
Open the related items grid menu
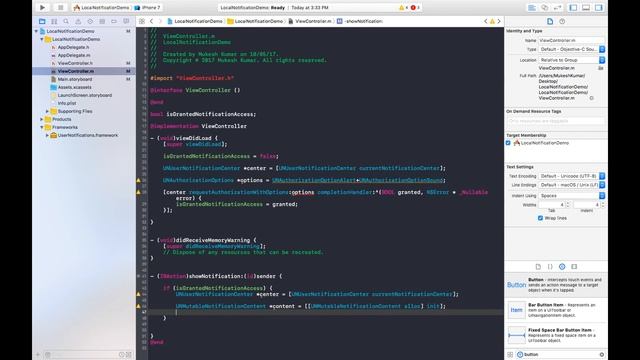pyautogui.click(x=142, y=21)
